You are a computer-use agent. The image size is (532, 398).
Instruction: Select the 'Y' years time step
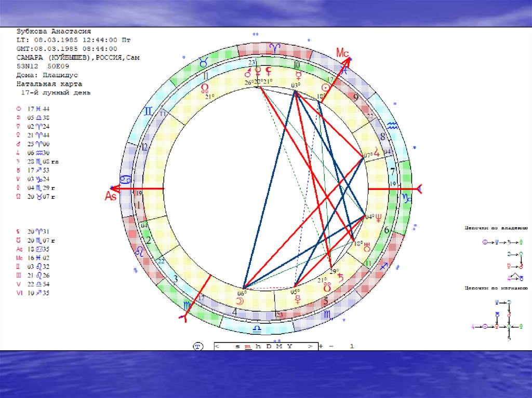click(289, 346)
